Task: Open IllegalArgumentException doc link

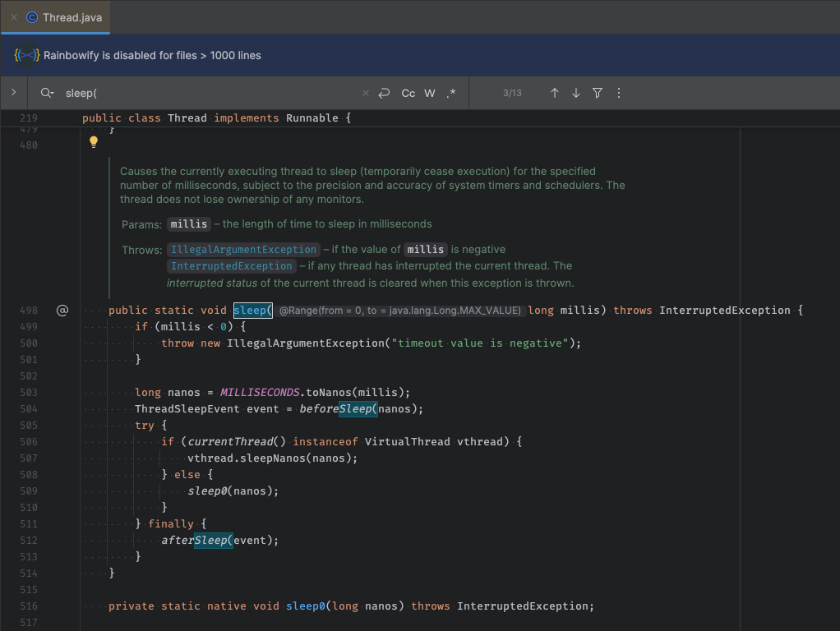Action: 244,250
